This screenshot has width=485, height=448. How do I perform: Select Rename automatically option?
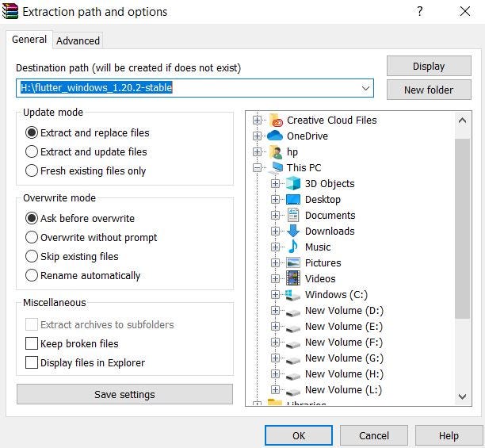pyautogui.click(x=32, y=275)
